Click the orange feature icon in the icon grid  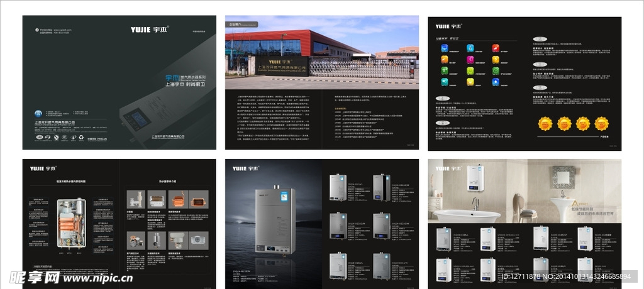(x=445, y=60)
